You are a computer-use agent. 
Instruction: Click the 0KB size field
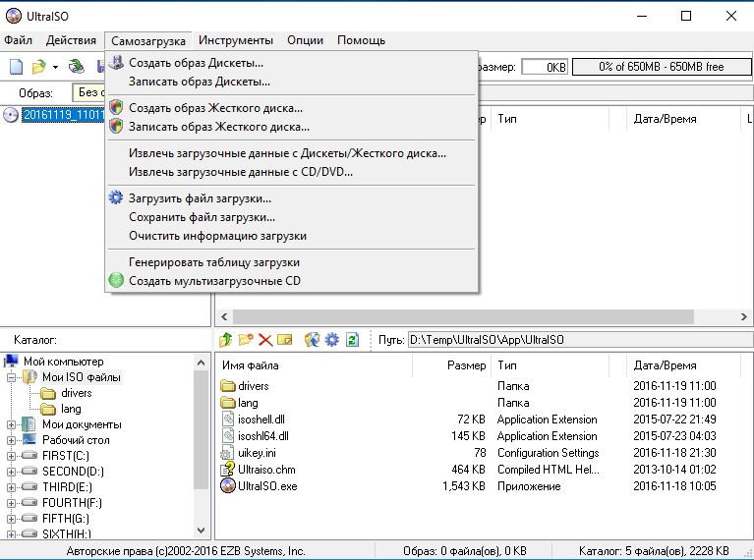pos(545,67)
